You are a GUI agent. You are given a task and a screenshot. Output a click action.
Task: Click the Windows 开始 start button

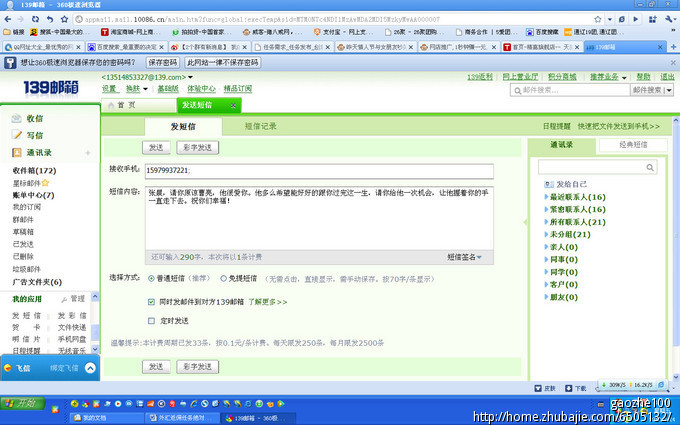(23, 403)
